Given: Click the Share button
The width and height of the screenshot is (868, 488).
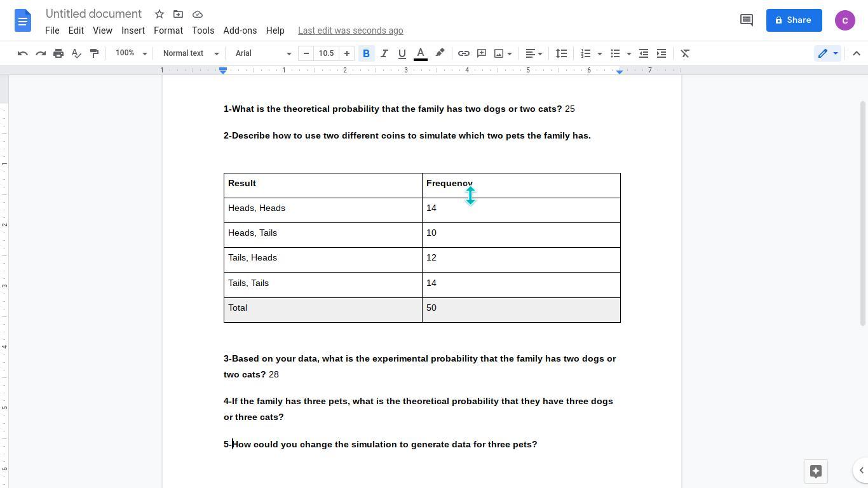Looking at the screenshot, I should (794, 20).
